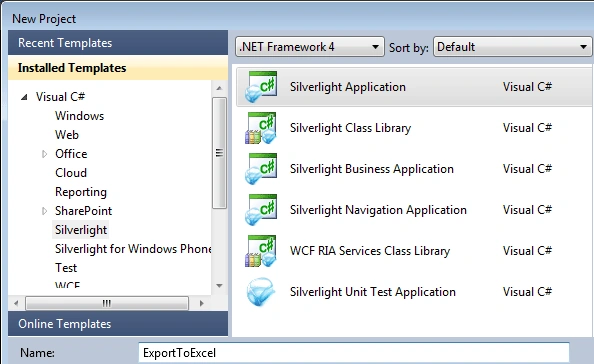Select Silverlight Business Application template name
The width and height of the screenshot is (594, 364).
[372, 169]
